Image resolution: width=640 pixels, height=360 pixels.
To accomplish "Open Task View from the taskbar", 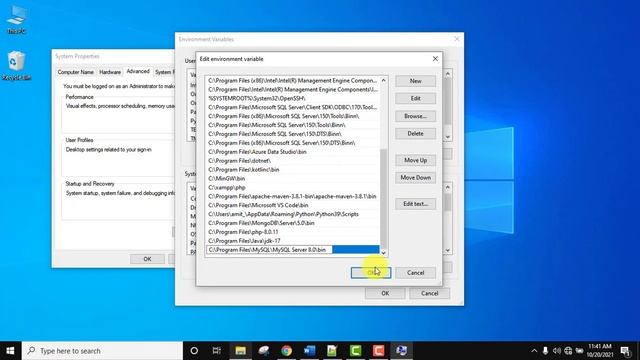I will coord(217,351).
